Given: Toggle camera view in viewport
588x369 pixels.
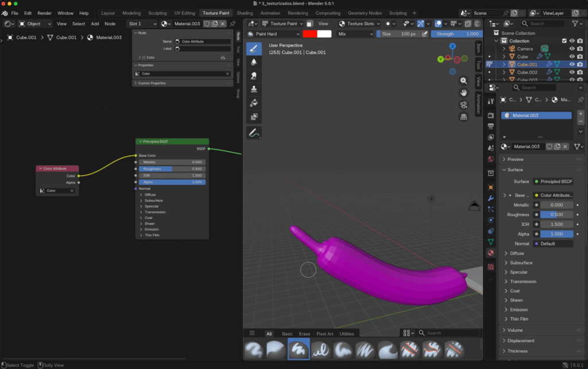Looking at the screenshot, I should point(463,105).
